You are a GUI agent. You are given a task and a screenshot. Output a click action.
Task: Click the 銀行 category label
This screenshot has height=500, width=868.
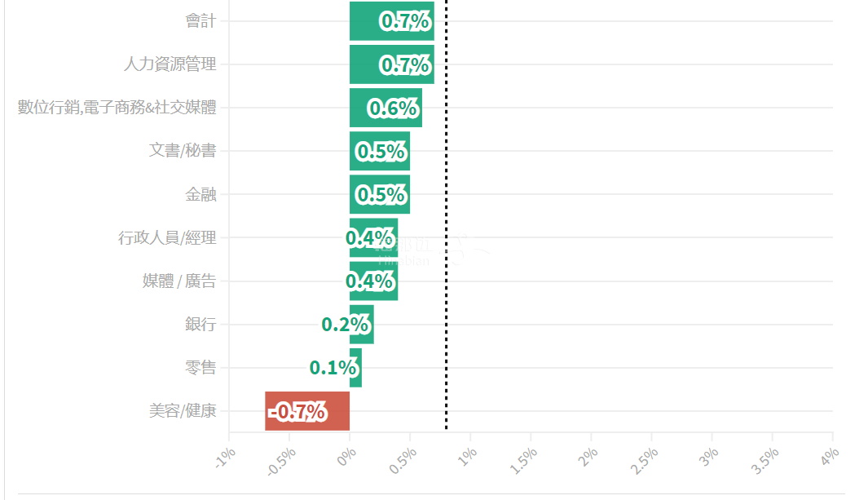tap(200, 324)
